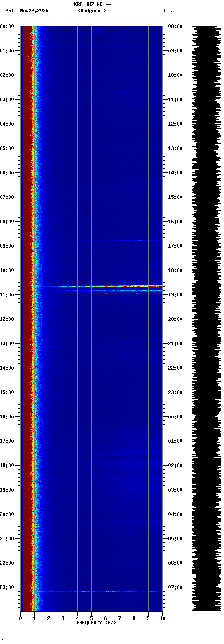Click the '00:00' PST time label
This screenshot has width=224, height=644.
(x=7, y=26)
